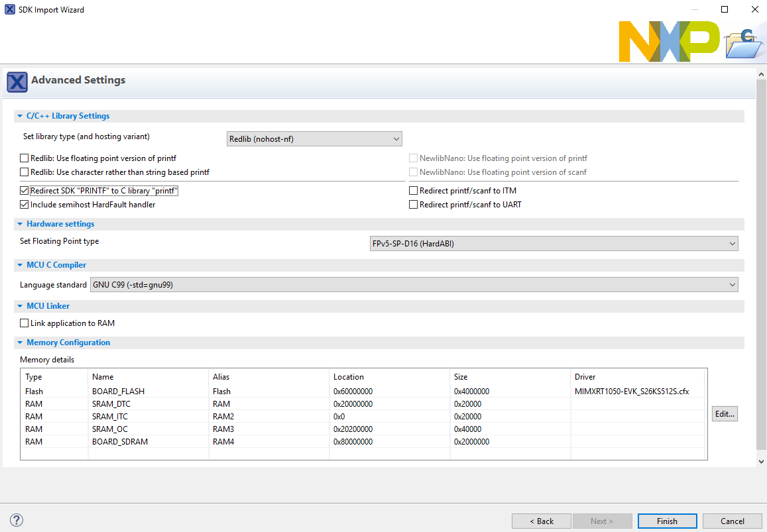Click the scrollbar down arrow
Image resolution: width=767 pixels, height=532 pixels.
tap(761, 461)
